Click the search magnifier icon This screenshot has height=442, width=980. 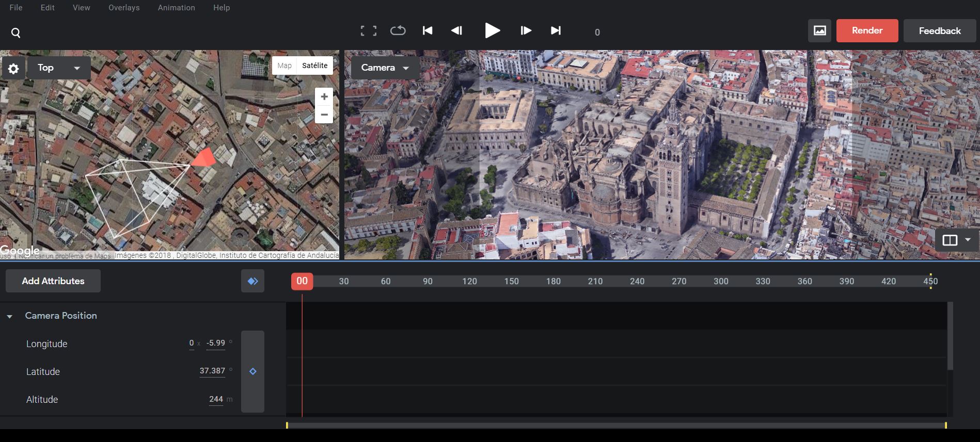(16, 33)
